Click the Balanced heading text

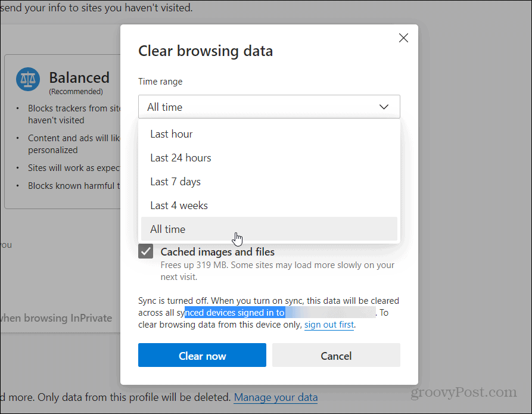tap(79, 77)
